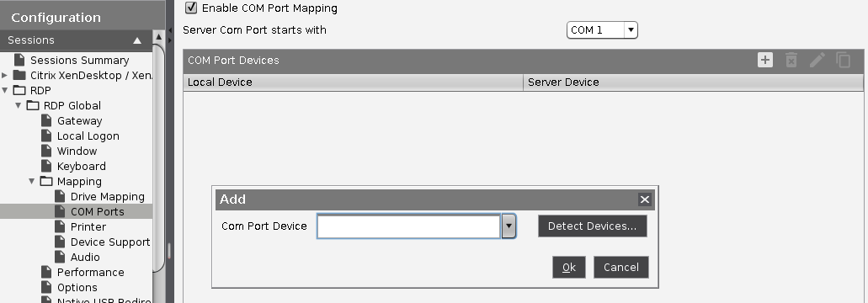Open the Audio page in the tree

(x=85, y=257)
